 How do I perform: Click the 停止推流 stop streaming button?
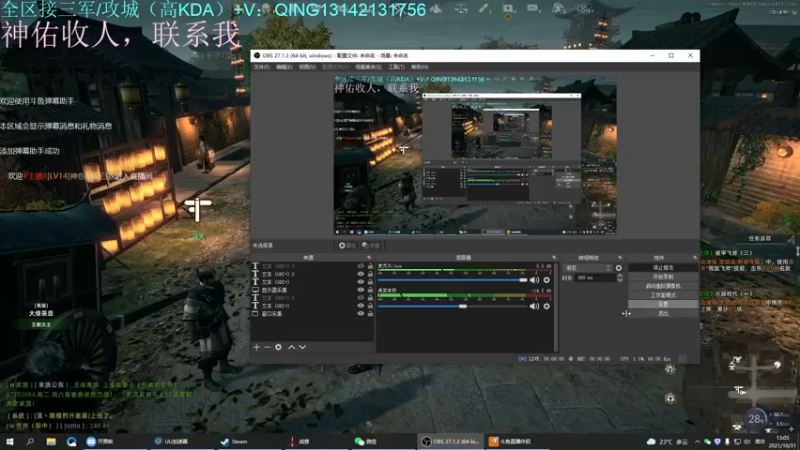pyautogui.click(x=663, y=267)
